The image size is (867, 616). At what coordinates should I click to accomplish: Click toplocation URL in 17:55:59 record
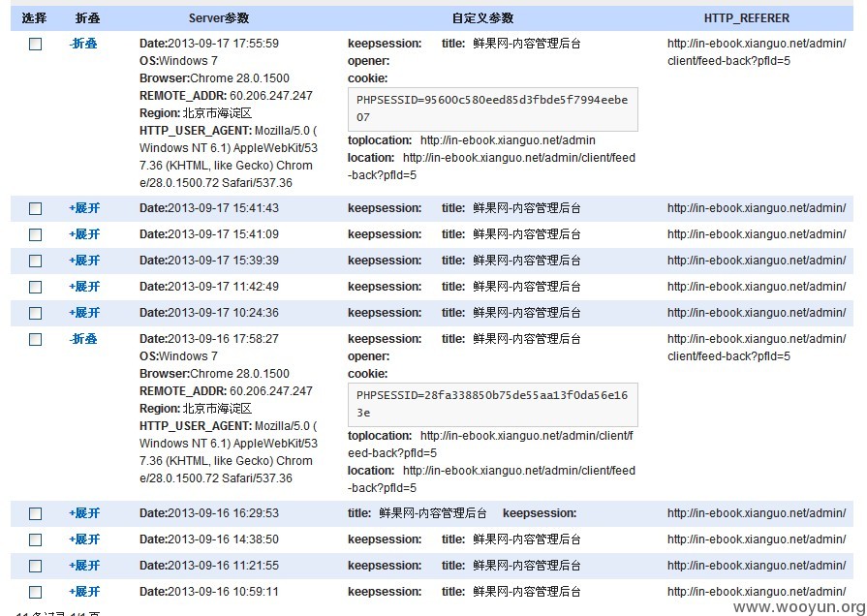click(508, 140)
